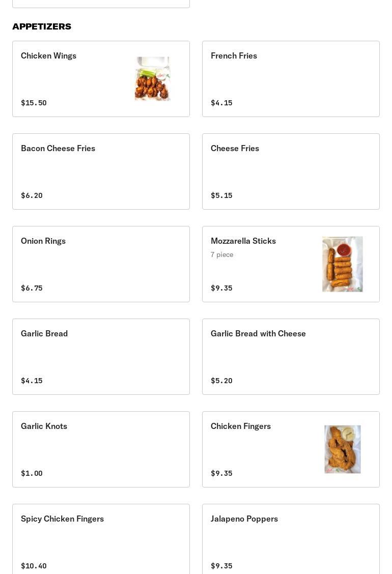The height and width of the screenshot is (574, 392).
Task: Open the Cheese Fries menu item
Action: 291,171
